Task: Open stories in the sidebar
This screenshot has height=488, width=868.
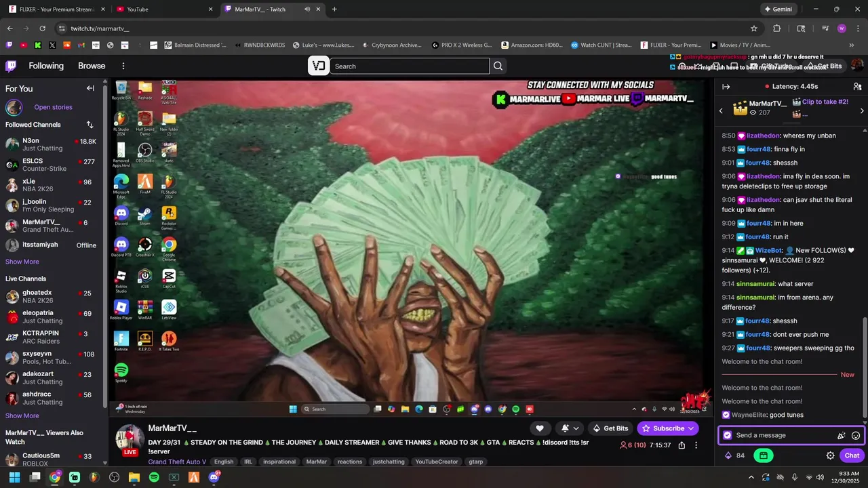Action: [53, 107]
